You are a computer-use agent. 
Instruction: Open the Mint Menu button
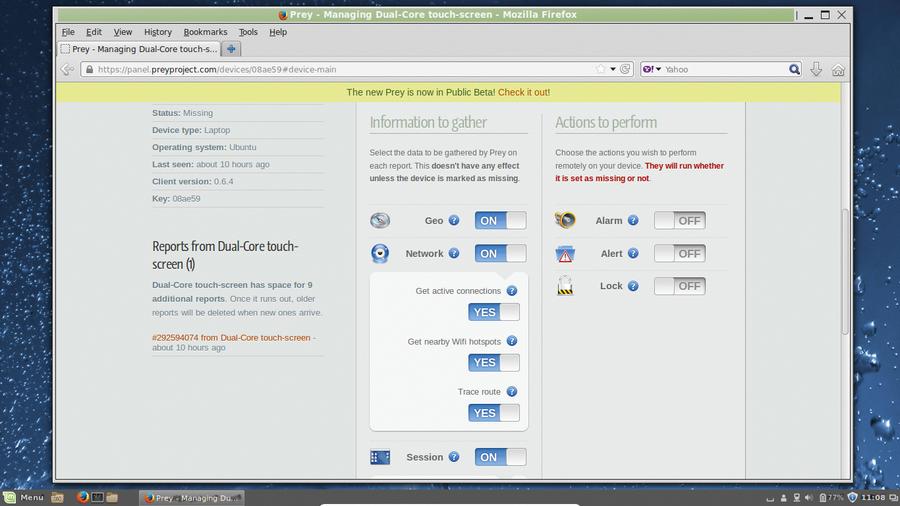coord(24,497)
